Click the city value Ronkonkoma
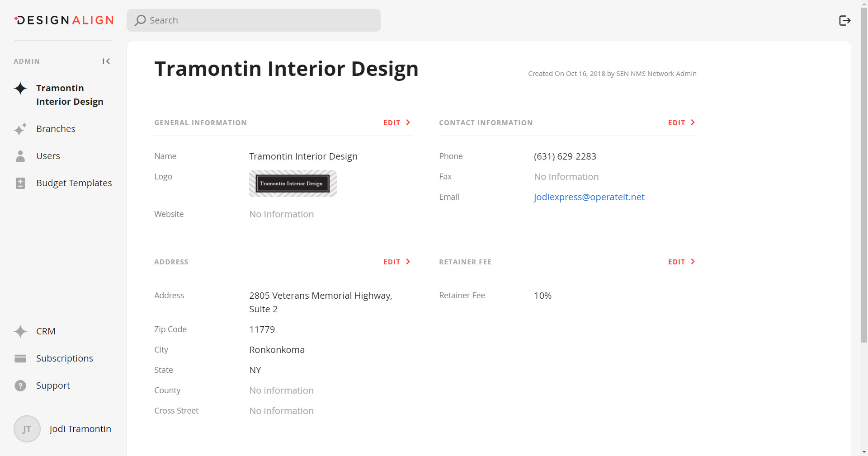This screenshot has width=868, height=456. pyautogui.click(x=277, y=350)
